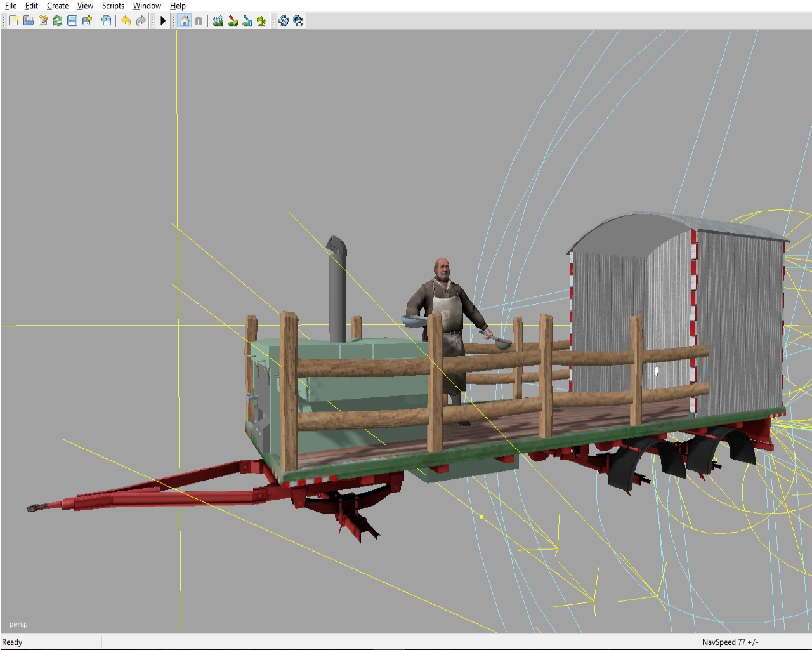Viewport: 812px width, 650px height.
Task: Open the Edit menu
Action: pyautogui.click(x=32, y=6)
